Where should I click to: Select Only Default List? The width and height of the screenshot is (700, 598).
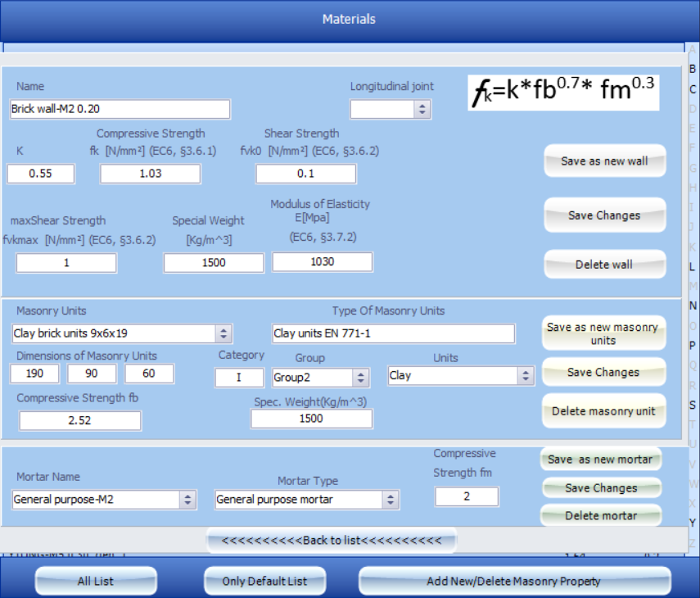click(264, 582)
